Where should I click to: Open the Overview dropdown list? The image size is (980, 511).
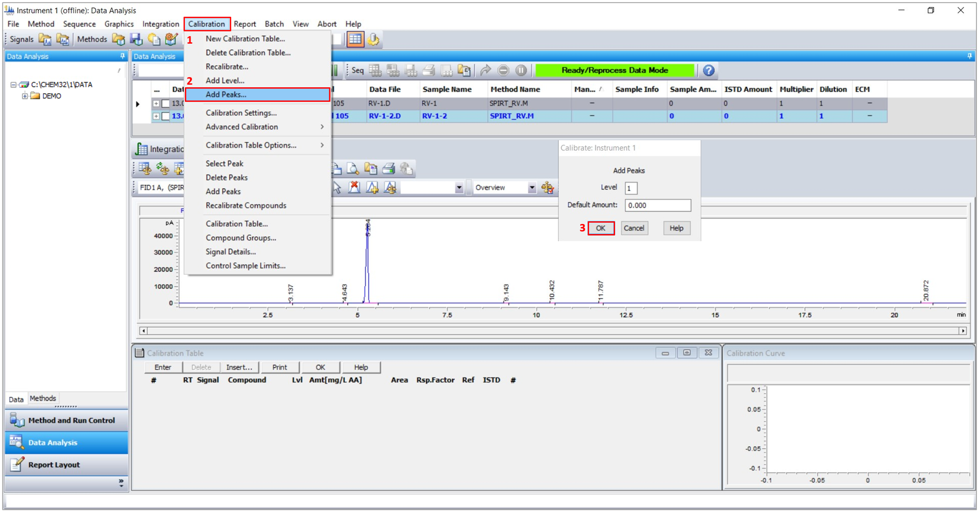531,188
